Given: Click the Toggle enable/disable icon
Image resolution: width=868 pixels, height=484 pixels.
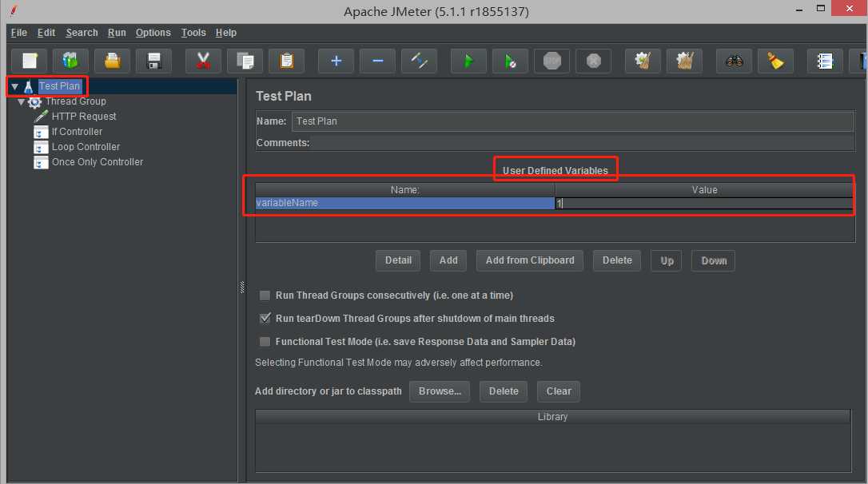Looking at the screenshot, I should pos(419,61).
